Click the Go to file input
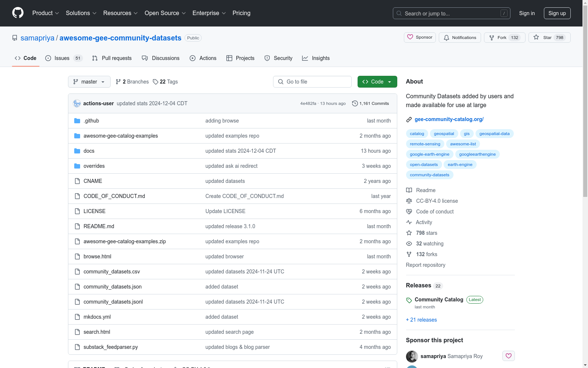This screenshot has height=368, width=588. [312, 82]
